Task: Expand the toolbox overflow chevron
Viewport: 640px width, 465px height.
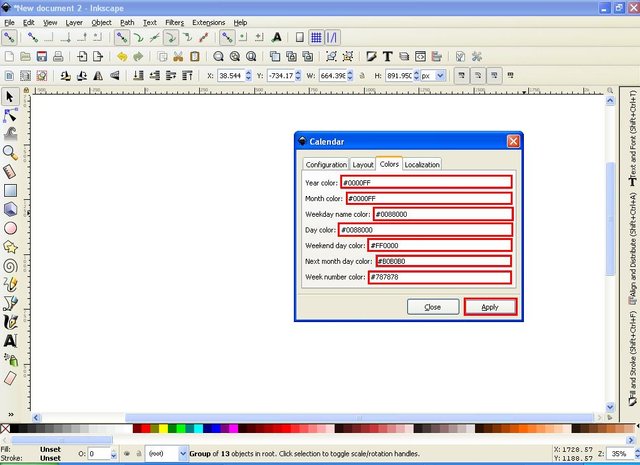Action: pyautogui.click(x=11, y=414)
